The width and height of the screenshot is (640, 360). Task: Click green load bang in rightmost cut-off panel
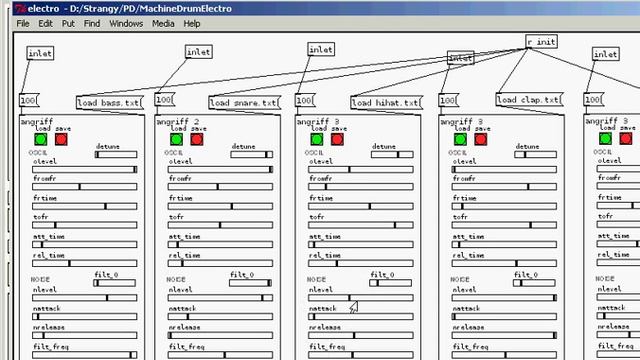coord(605,138)
